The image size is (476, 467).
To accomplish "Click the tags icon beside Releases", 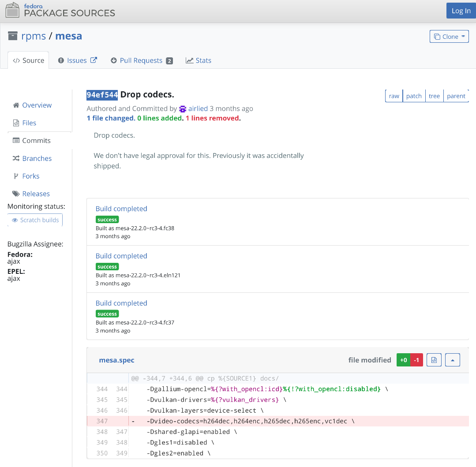I will tap(16, 194).
